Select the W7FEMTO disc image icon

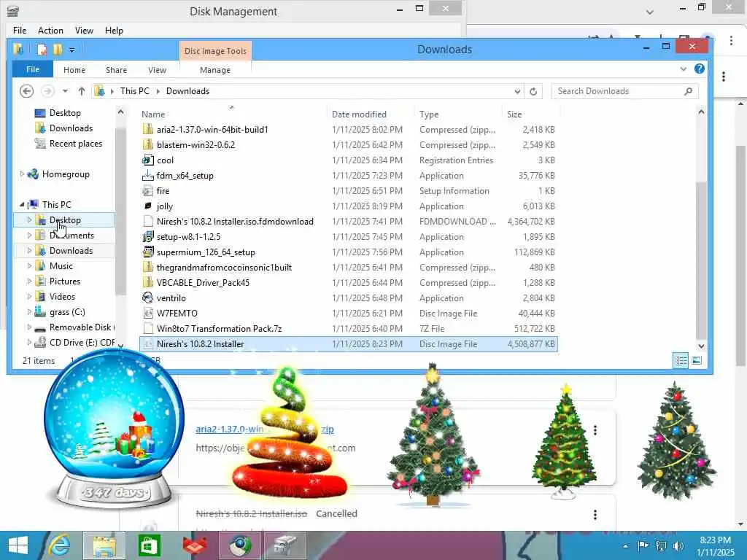148,314
